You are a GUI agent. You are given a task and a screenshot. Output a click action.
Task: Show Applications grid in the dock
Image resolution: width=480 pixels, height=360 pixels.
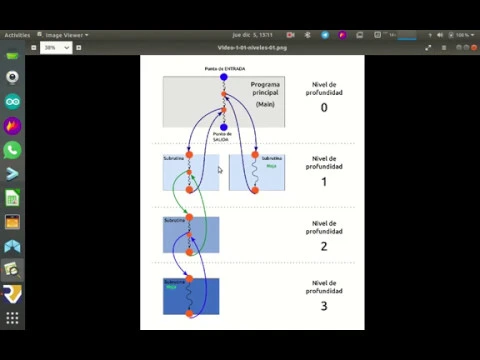tap(12, 318)
